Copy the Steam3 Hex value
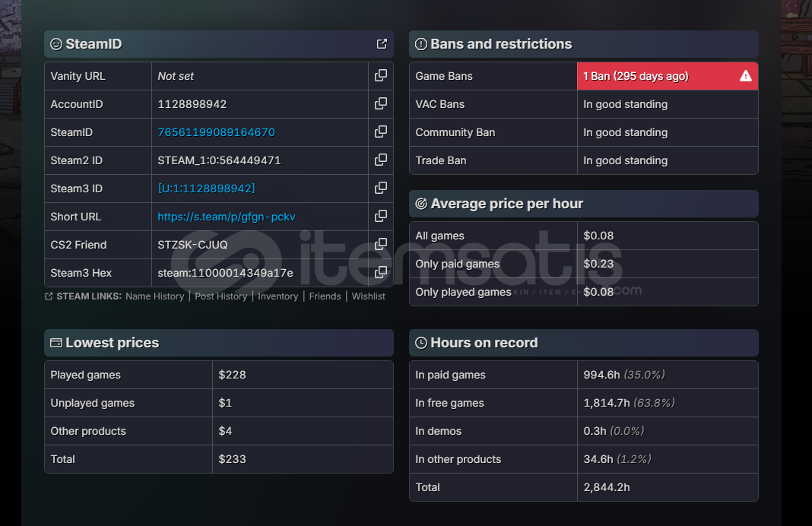Image resolution: width=812 pixels, height=526 pixels. (x=381, y=273)
